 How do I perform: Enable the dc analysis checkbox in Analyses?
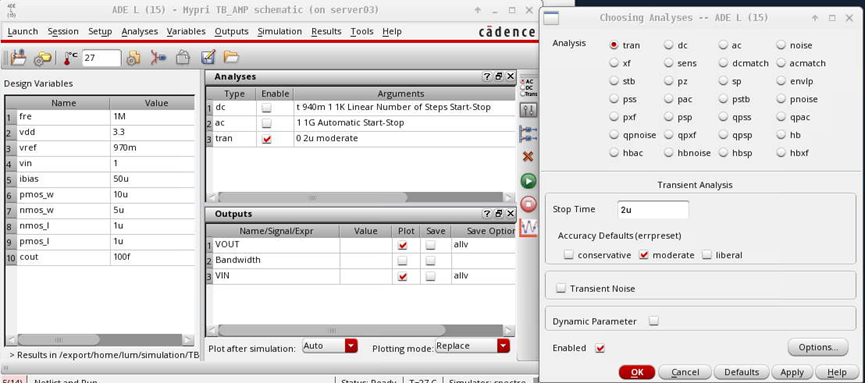tap(266, 107)
